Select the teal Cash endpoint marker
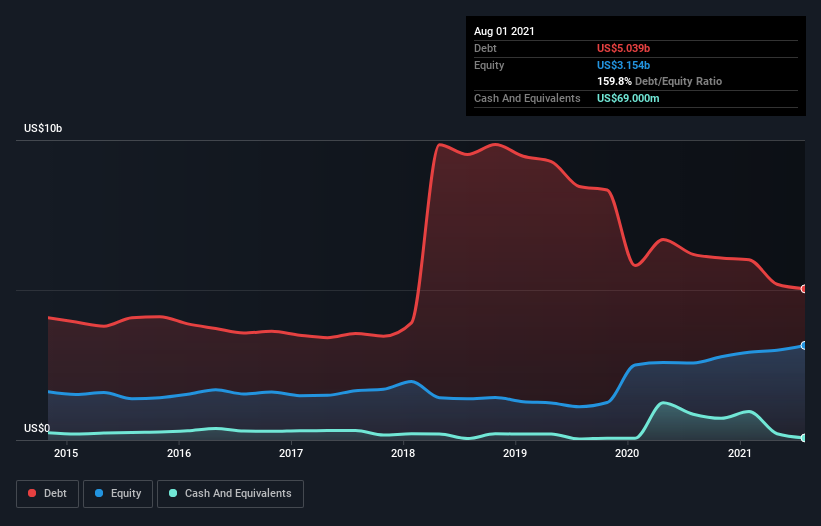The image size is (821, 526). coord(804,438)
